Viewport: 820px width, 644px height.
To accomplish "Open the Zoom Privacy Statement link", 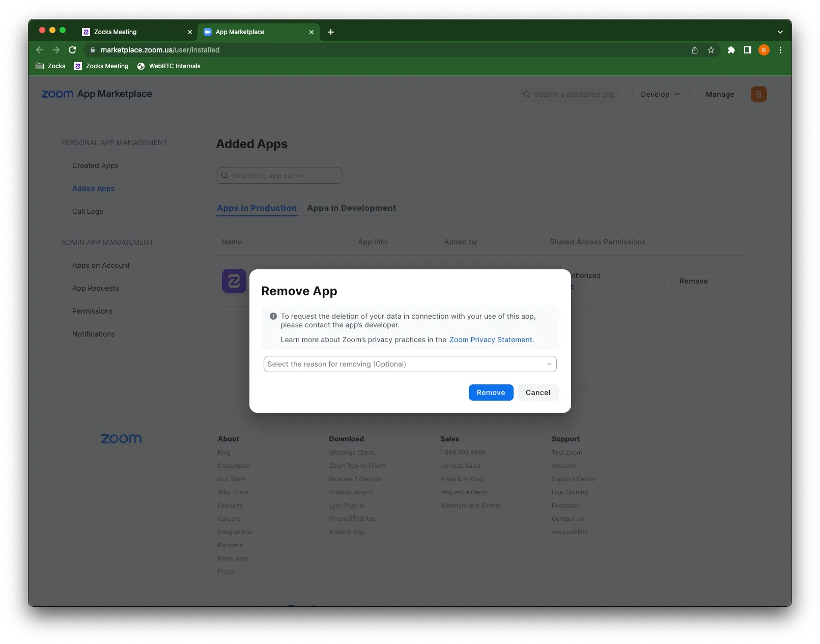I will click(x=491, y=340).
